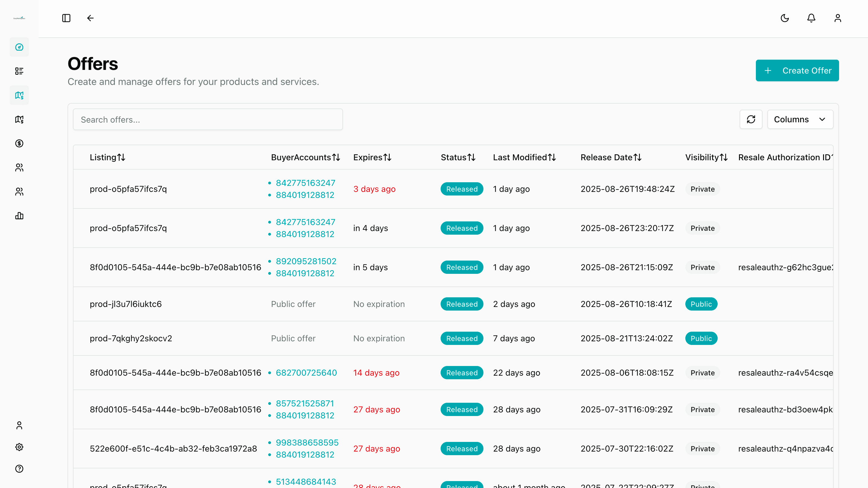Click '2 days ago' last modified cell
This screenshot has height=488, width=868.
514,304
